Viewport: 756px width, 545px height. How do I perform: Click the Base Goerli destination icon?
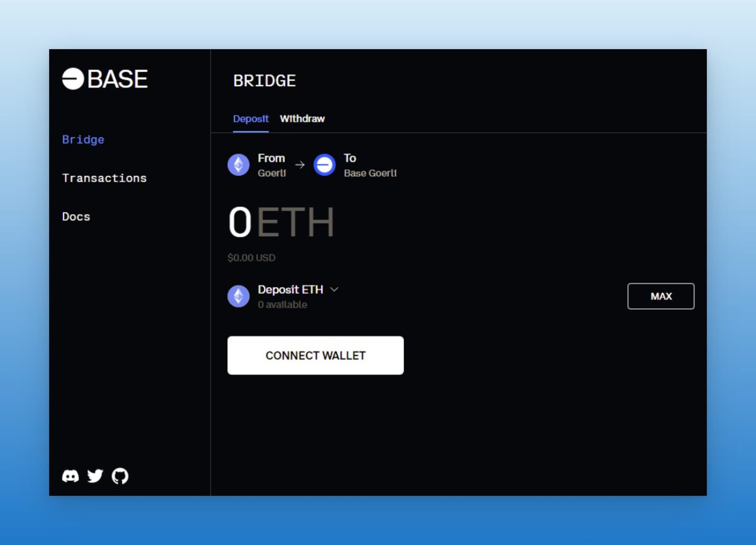pyautogui.click(x=324, y=165)
